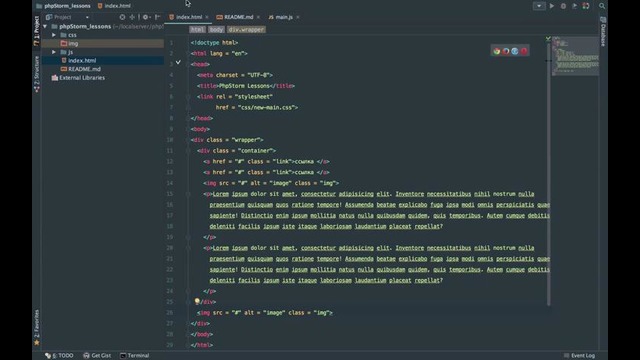This screenshot has height=360, width=640.
Task: Toggle the Database tool window
Action: (x=603, y=31)
